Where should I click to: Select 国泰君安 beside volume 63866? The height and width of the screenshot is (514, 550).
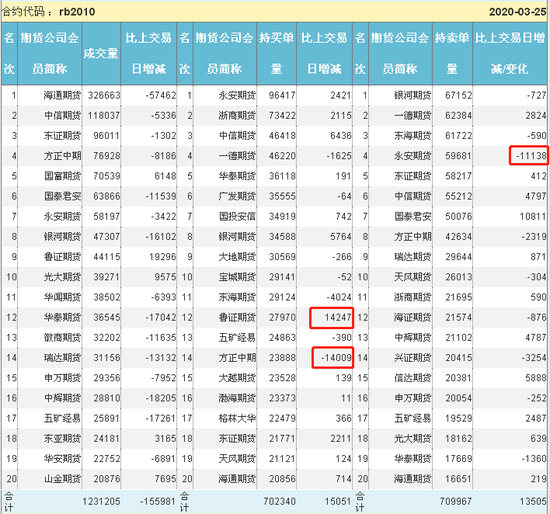(62, 196)
